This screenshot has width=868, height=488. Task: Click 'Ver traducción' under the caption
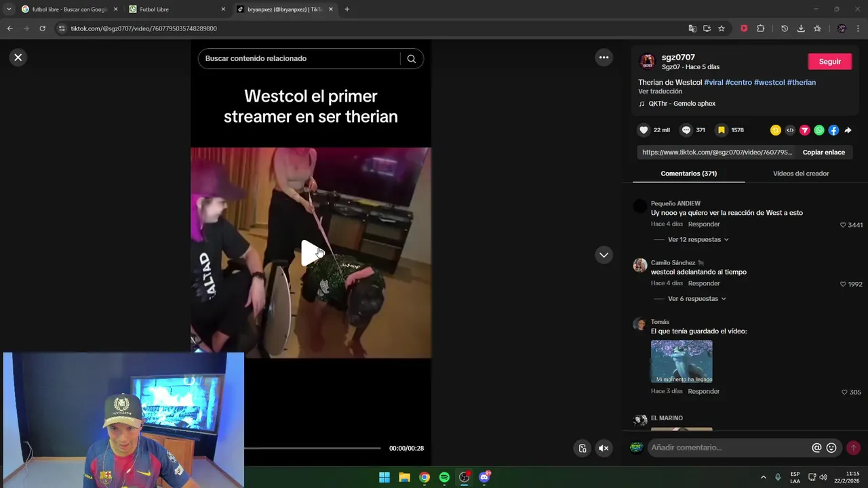660,91
